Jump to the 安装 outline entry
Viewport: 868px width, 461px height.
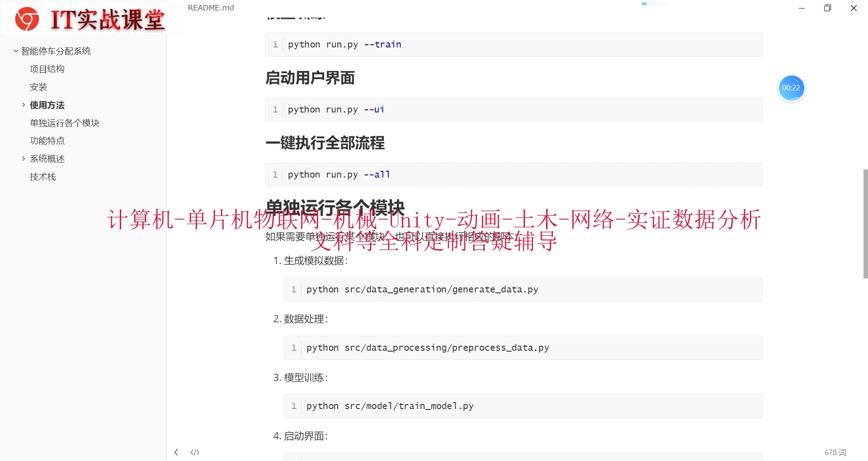coord(38,87)
